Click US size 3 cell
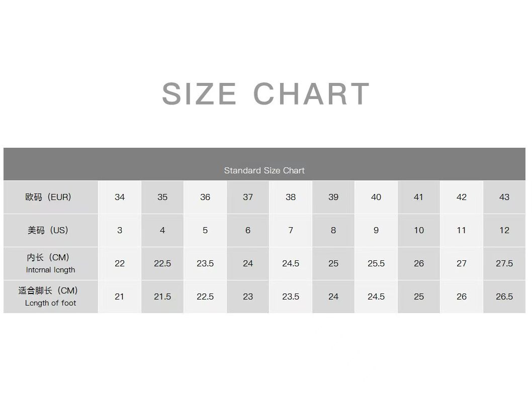Viewport: 532px width, 395px height. (x=120, y=230)
